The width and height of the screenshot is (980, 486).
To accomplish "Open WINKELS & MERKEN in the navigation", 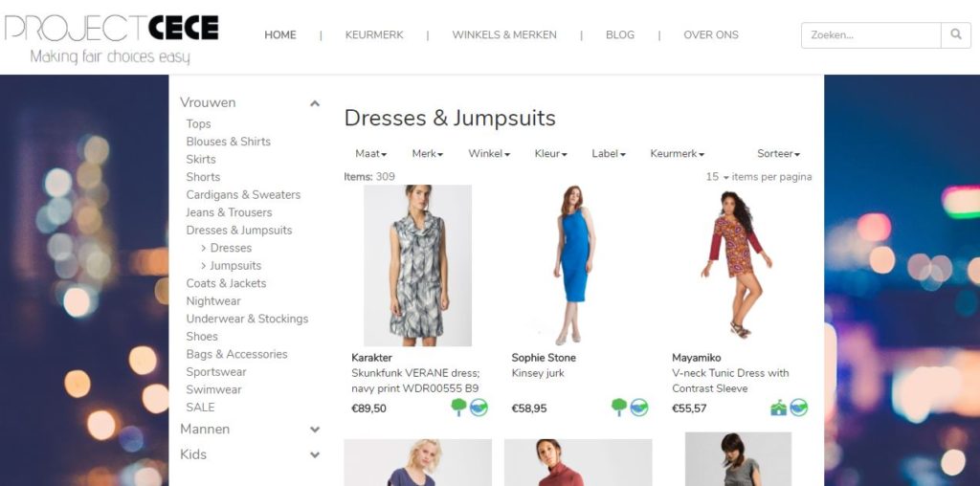I will coord(504,35).
